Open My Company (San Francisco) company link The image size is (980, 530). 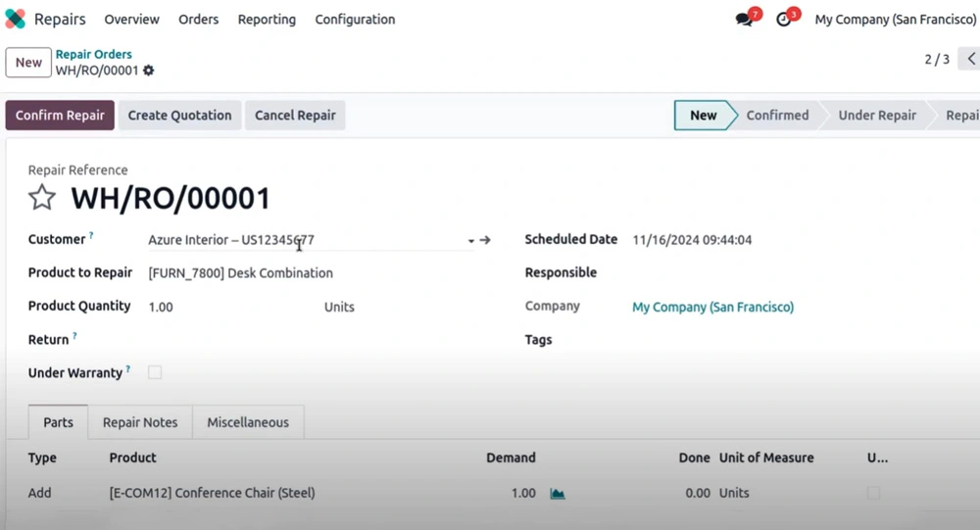[713, 307]
